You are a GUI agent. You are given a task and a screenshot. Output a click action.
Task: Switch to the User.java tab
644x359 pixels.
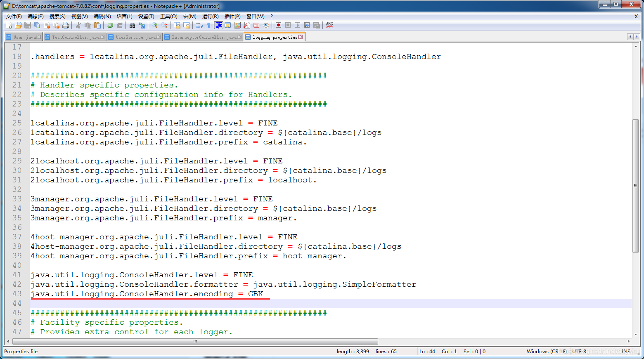tap(24, 37)
